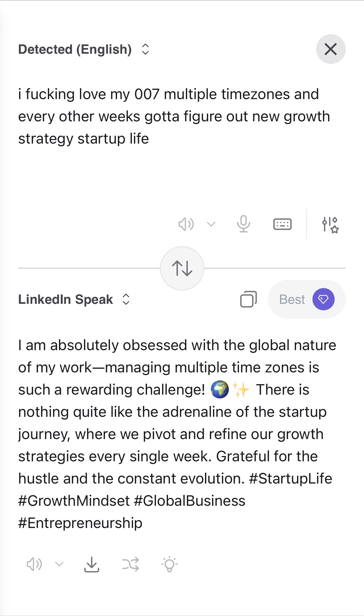This screenshot has width=364, height=616.
Task: Open the Detected (English) language selector
Action: pos(145,49)
